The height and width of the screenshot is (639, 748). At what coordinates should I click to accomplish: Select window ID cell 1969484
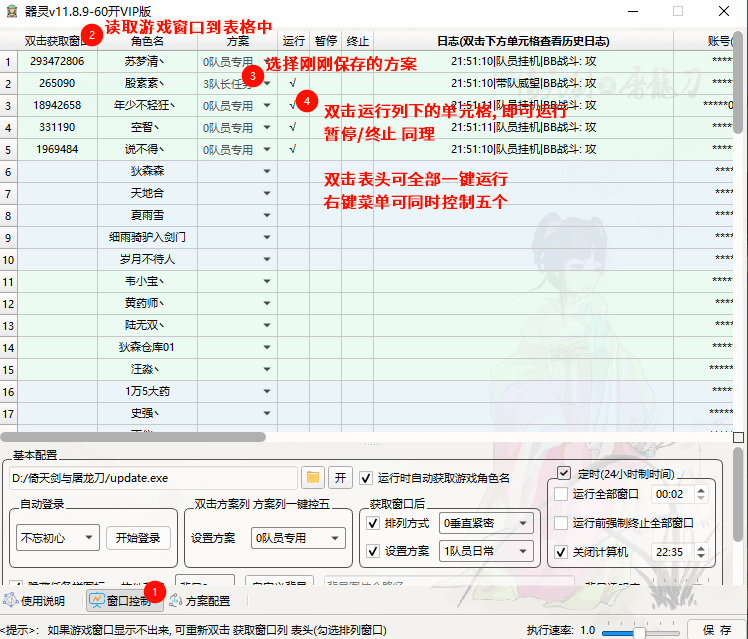click(x=57, y=149)
